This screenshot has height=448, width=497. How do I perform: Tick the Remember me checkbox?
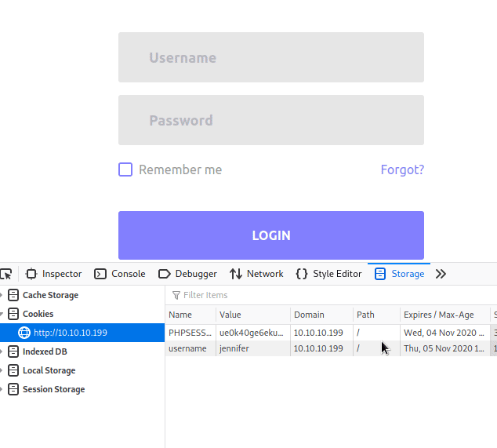click(x=125, y=169)
